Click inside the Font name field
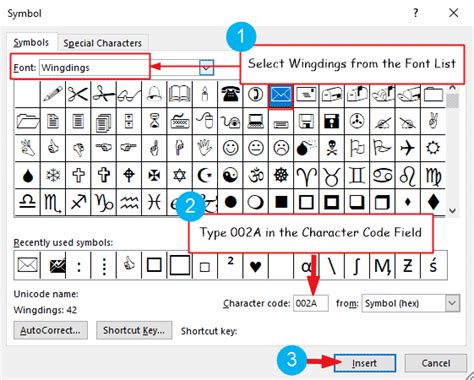474x380 pixels. coord(119,68)
